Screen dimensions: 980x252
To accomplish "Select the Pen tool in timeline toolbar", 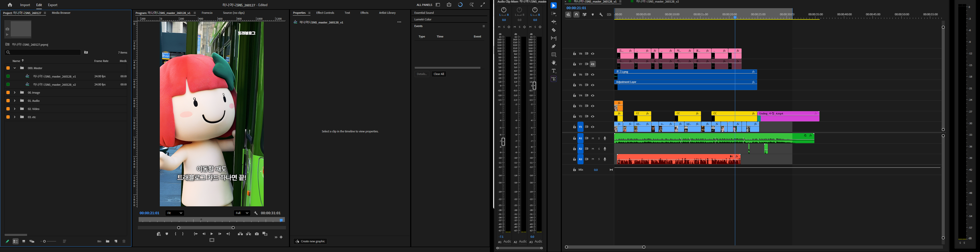I will [553, 46].
